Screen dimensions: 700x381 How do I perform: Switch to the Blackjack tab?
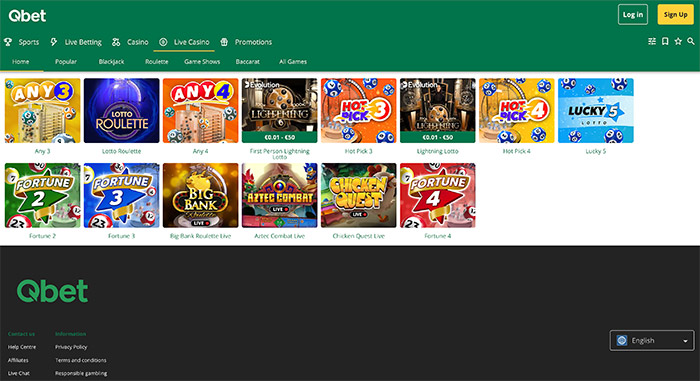coord(111,62)
